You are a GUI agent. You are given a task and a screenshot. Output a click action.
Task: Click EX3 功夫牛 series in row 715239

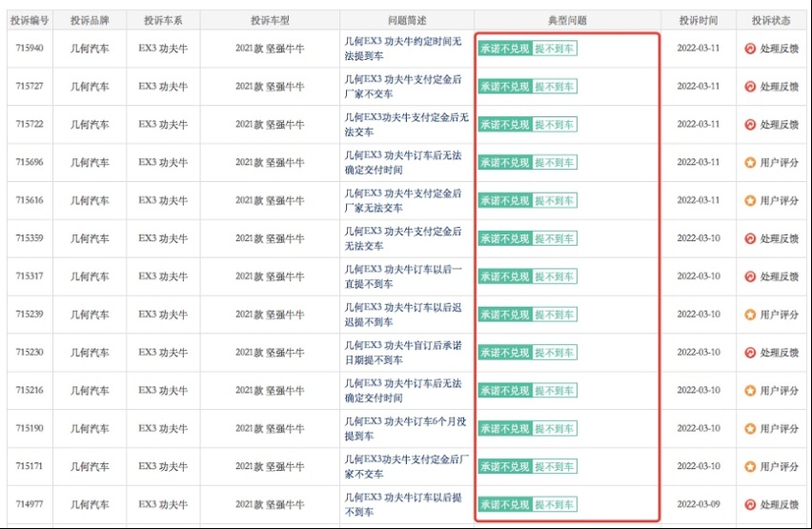163,315
